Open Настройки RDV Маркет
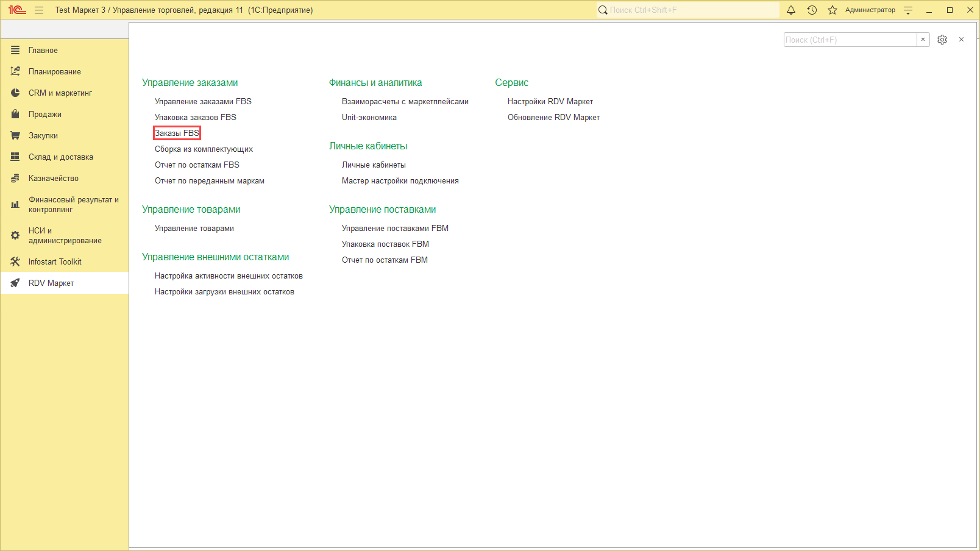This screenshot has width=980, height=551. pyautogui.click(x=550, y=101)
